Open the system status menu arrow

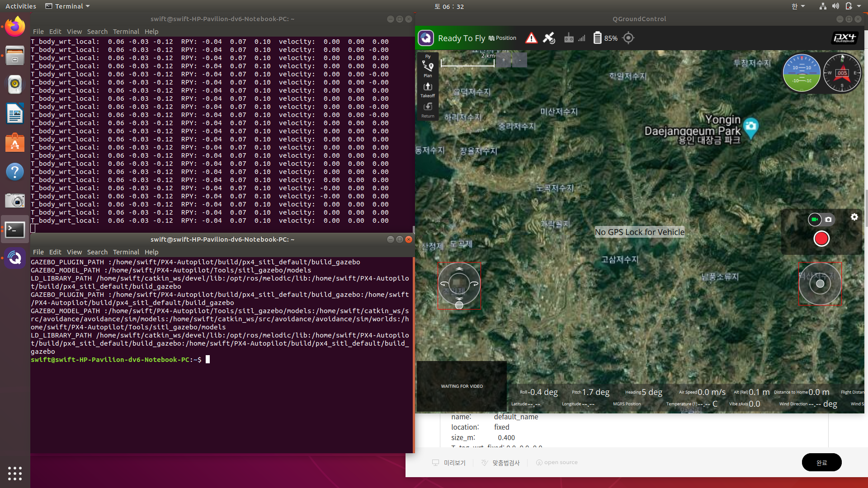click(x=859, y=6)
